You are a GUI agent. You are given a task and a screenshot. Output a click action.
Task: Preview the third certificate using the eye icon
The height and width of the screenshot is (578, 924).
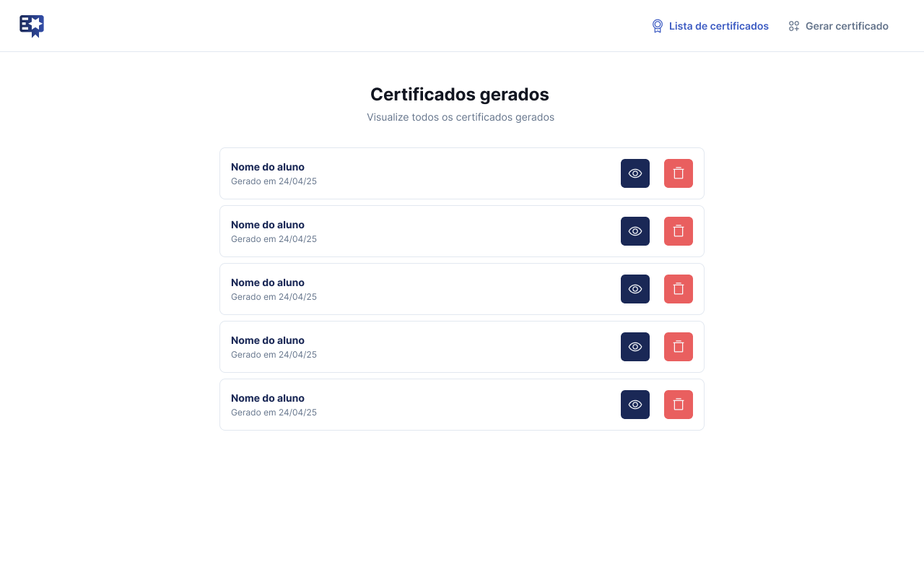635,289
